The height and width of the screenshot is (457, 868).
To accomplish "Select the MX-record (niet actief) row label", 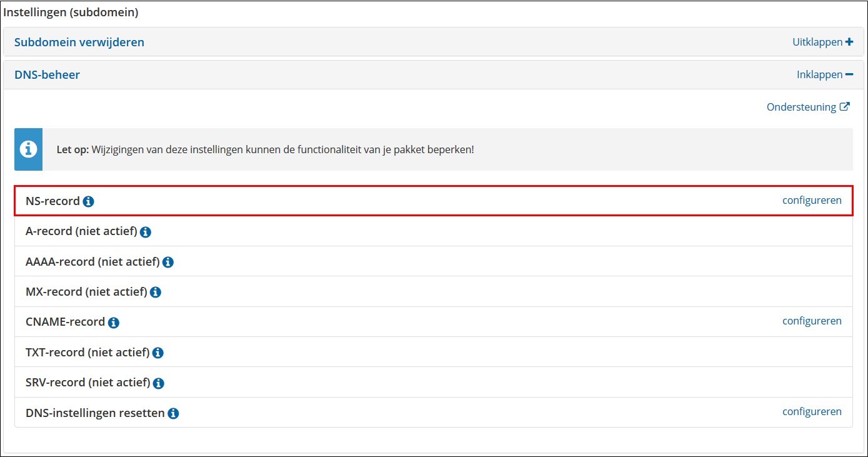I will [86, 292].
